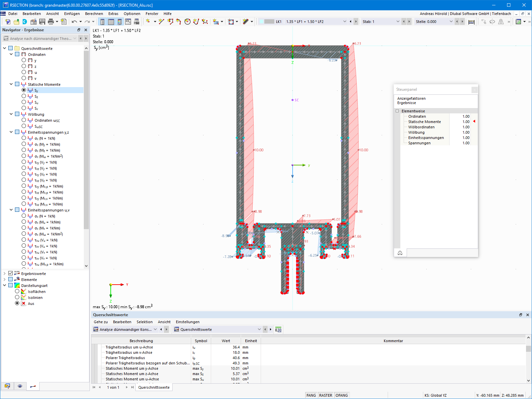Screen dimensions: 532x399
Task: Click the print toolbar icon
Action: pyautogui.click(x=51, y=22)
